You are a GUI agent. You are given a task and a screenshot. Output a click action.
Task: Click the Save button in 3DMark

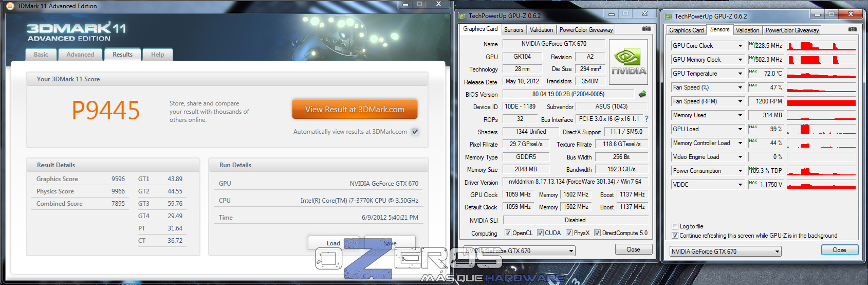[x=390, y=243]
